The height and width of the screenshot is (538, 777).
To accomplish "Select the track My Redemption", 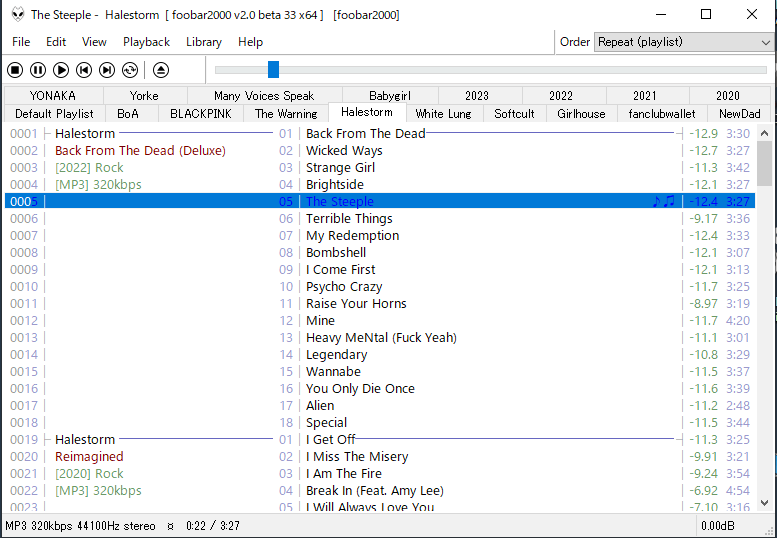I will coord(352,235).
